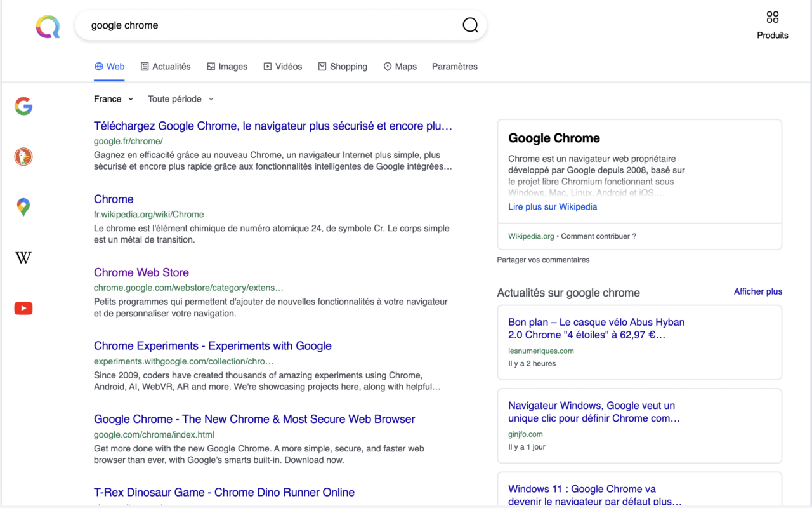812x508 pixels.
Task: Click the fr.wikipedia.org/wiki/Chrome URL
Action: [149, 215]
